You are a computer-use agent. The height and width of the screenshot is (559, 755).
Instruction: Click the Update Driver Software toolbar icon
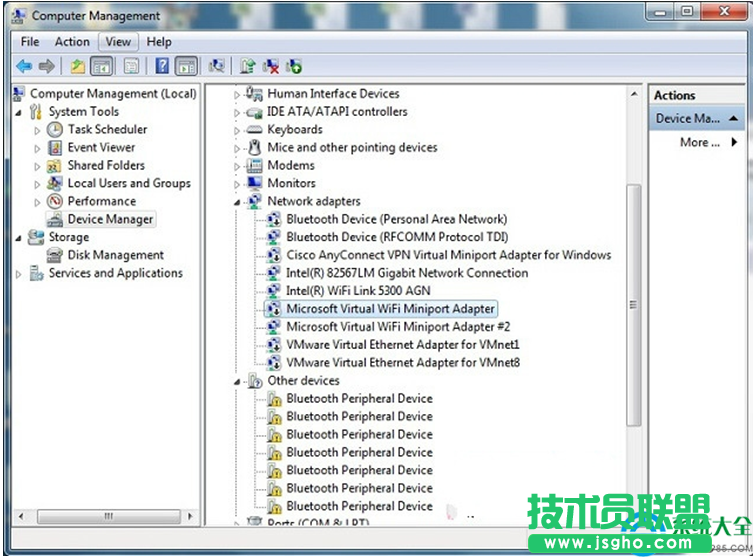pyautogui.click(x=247, y=66)
